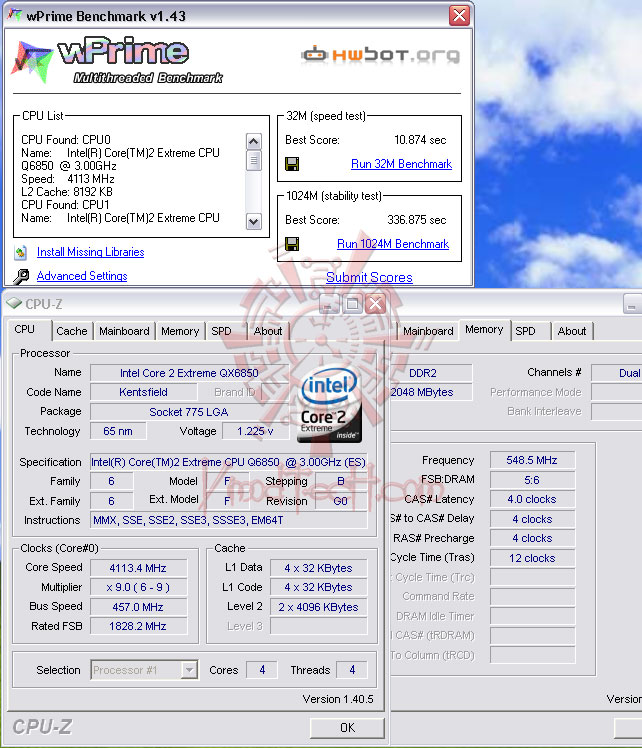Click the L1 Code cache value
Image resolution: width=642 pixels, height=748 pixels.
pyautogui.click(x=318, y=587)
